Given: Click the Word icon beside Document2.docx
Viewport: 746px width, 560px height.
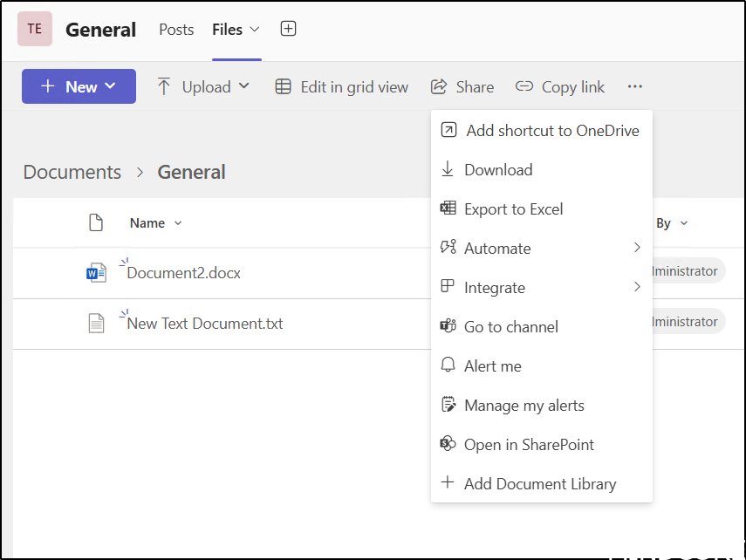Looking at the screenshot, I should pos(96,273).
